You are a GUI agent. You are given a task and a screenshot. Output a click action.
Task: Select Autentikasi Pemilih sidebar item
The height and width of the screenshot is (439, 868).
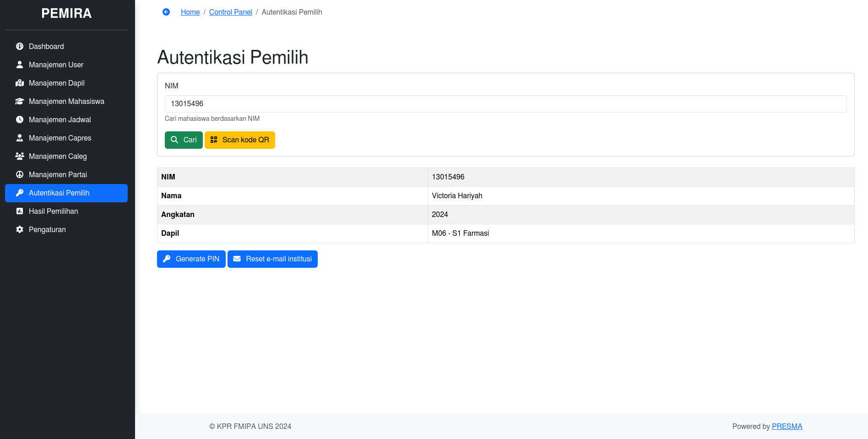coord(59,193)
